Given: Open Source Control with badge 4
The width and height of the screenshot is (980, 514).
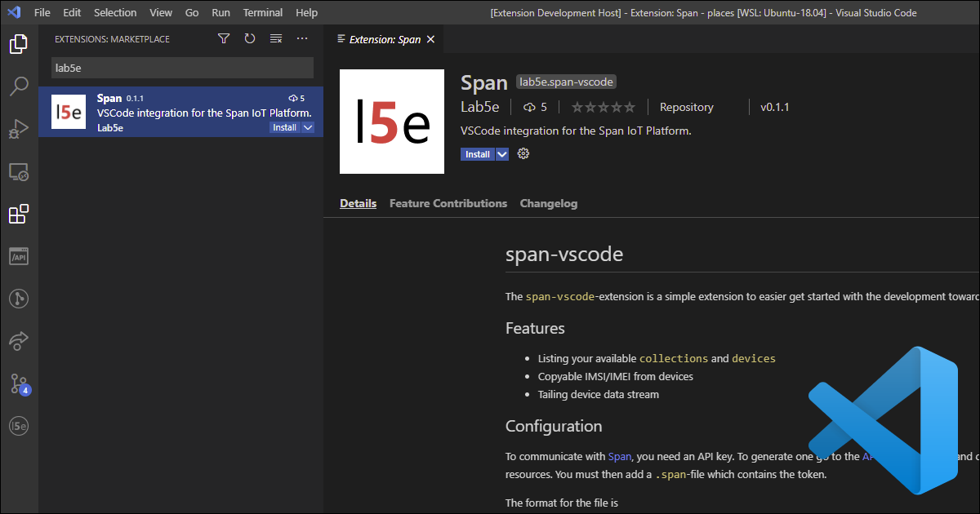Looking at the screenshot, I should click(19, 383).
